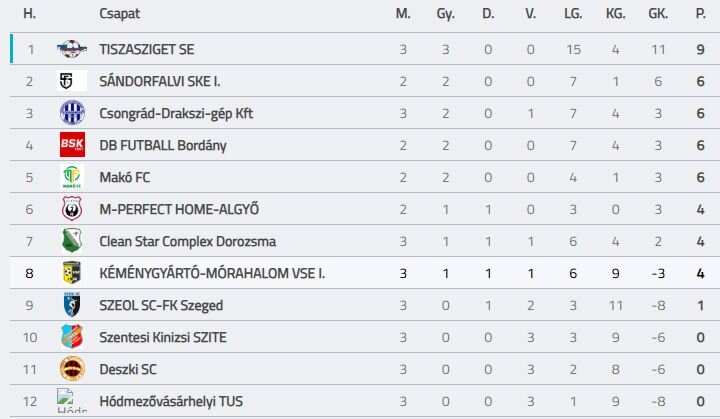Click the GK. goal difference header
The width and height of the screenshot is (720, 419).
(658, 14)
